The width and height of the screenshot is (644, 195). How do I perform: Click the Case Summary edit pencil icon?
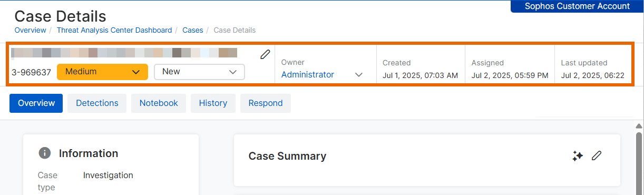click(597, 155)
